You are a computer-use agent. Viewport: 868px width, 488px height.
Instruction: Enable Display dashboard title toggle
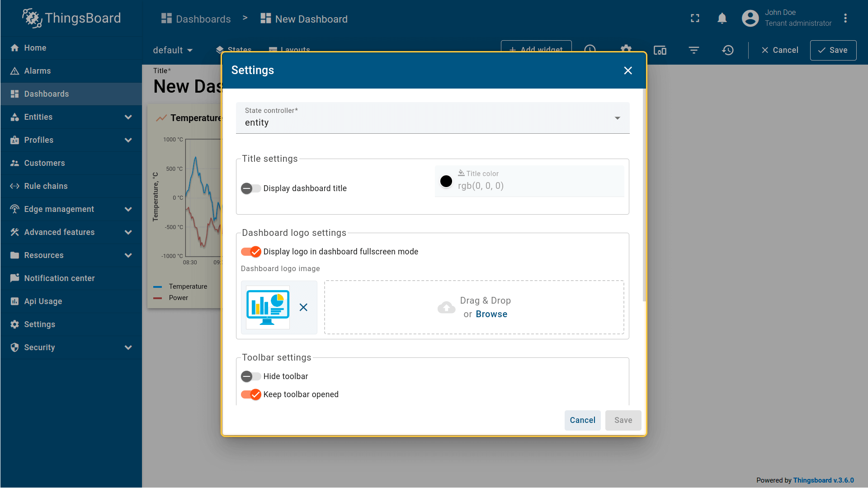[251, 188]
